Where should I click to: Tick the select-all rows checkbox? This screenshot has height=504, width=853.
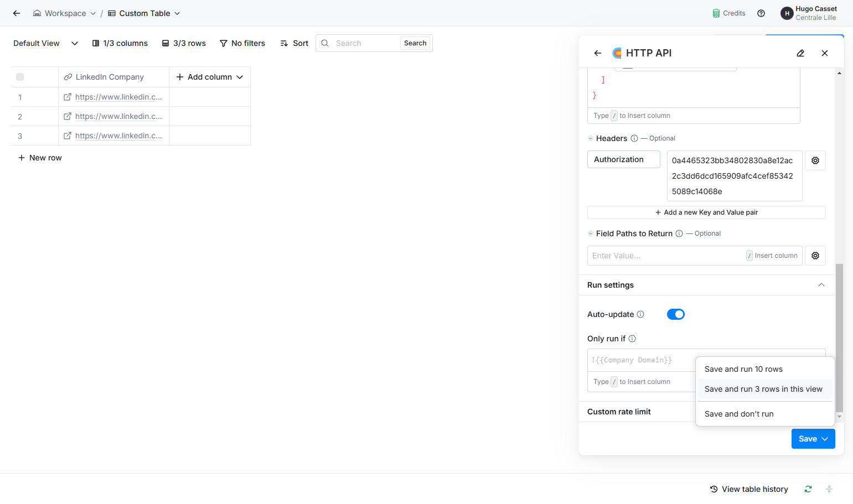pyautogui.click(x=20, y=77)
